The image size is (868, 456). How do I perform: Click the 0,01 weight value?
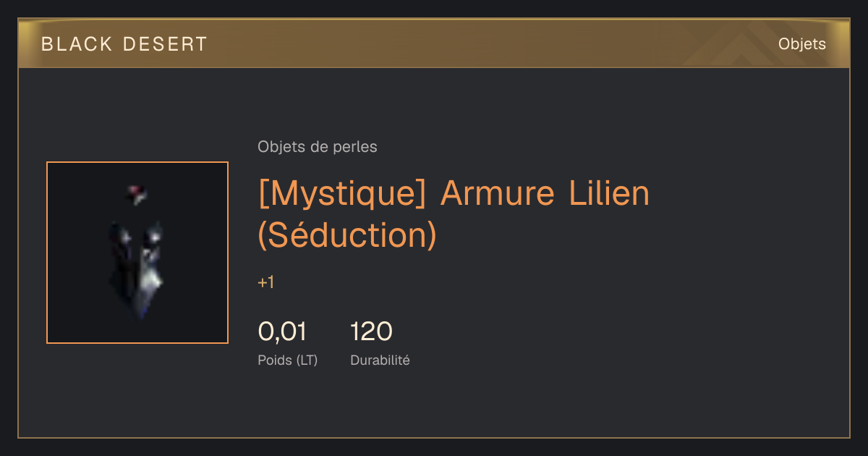point(282,332)
